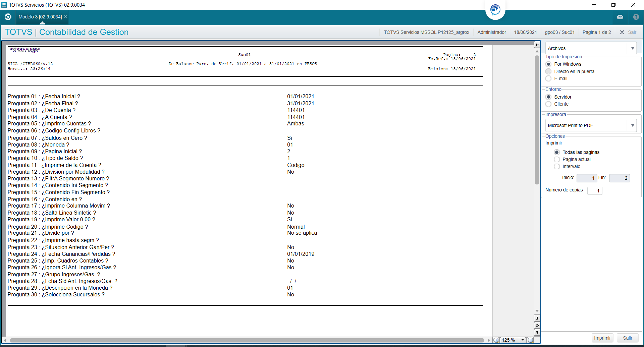The width and height of the screenshot is (644, 347).
Task: Click the 01/01/2019 Fecha Ganancias value
Action: (x=301, y=254)
